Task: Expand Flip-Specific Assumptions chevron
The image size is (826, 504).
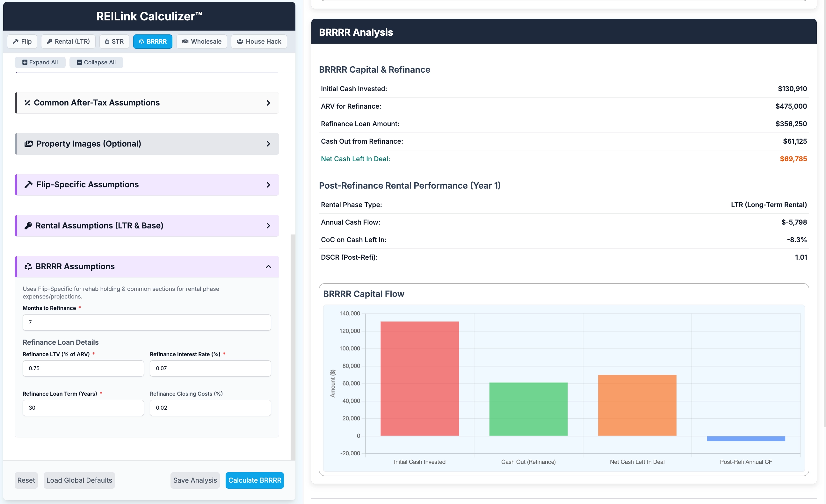Action: tap(268, 185)
